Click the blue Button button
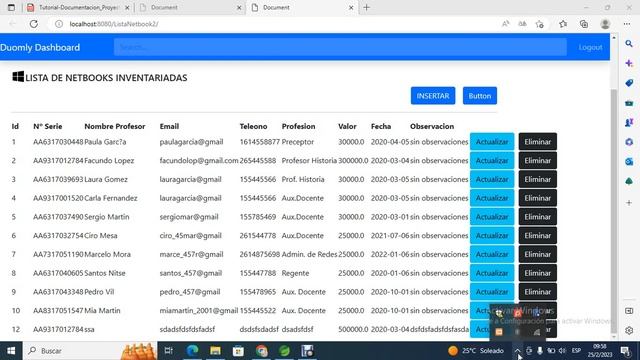This screenshot has height=360, width=640. 480,96
